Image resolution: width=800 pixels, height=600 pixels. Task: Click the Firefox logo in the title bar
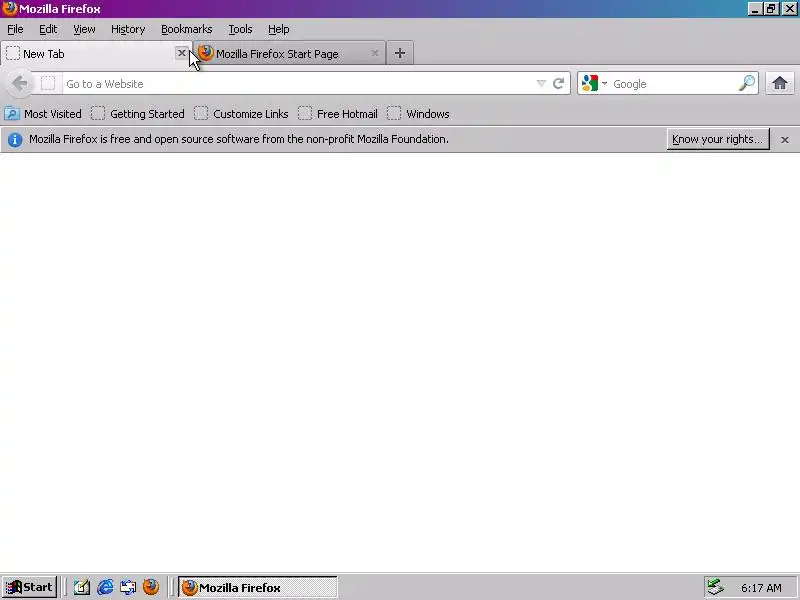[x=9, y=9]
